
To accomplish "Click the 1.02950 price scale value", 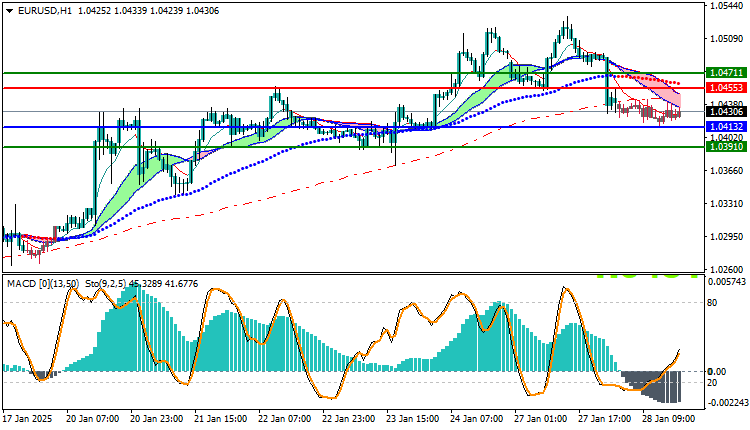I will click(x=727, y=237).
